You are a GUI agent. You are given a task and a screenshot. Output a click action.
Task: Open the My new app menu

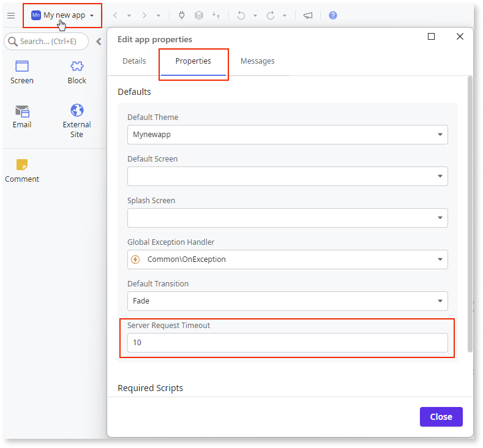pos(62,15)
